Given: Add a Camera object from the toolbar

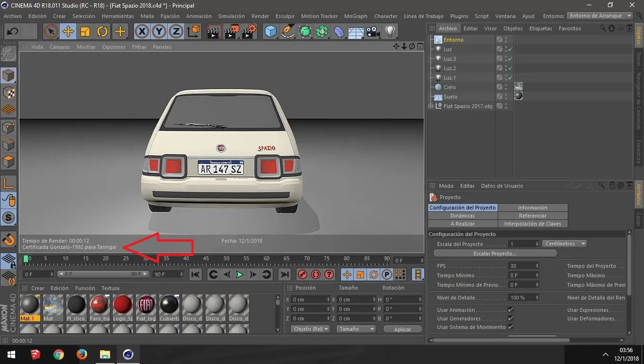Looking at the screenshot, I should tap(373, 32).
